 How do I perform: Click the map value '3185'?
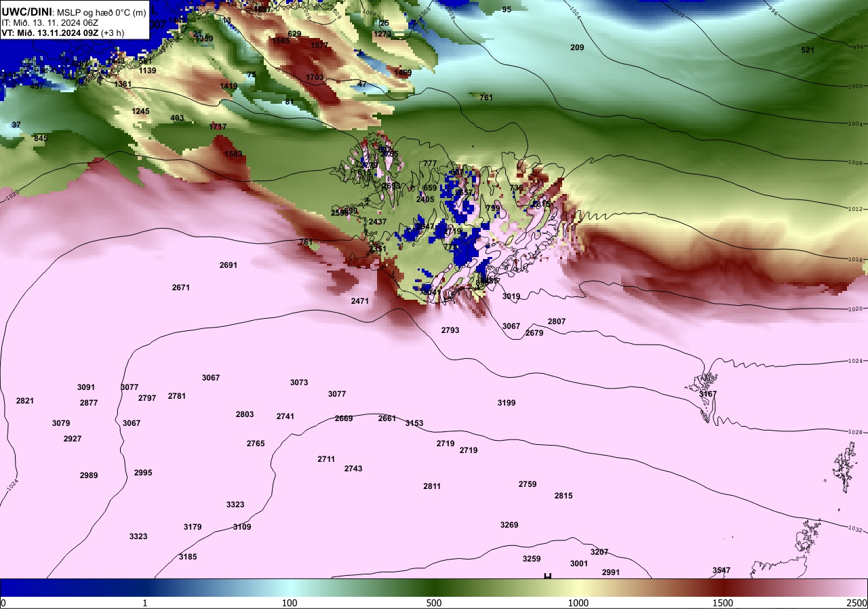[188, 557]
